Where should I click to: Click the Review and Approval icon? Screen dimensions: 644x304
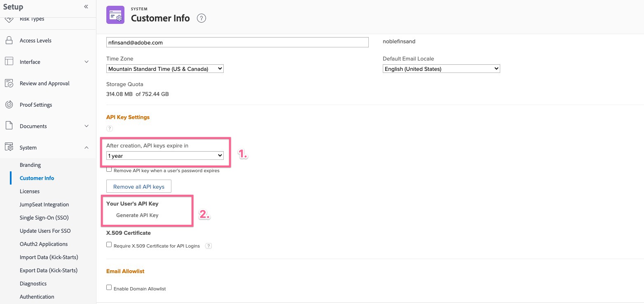click(9, 83)
